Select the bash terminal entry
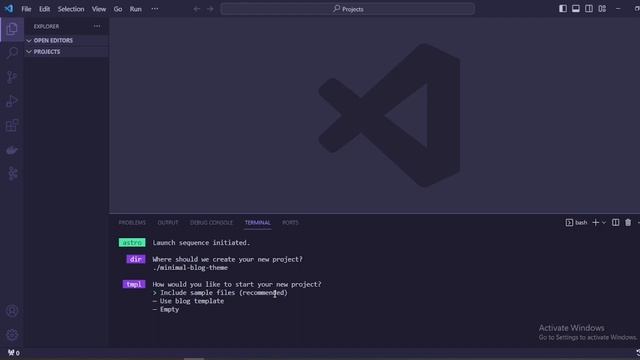640x360 pixels. coord(576,222)
